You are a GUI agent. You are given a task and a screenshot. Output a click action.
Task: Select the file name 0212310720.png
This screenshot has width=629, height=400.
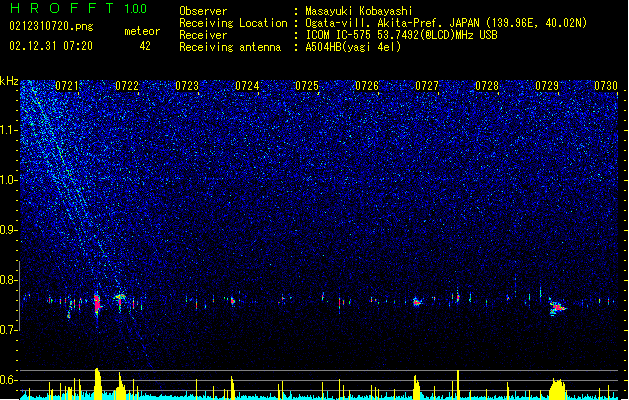click(x=51, y=26)
